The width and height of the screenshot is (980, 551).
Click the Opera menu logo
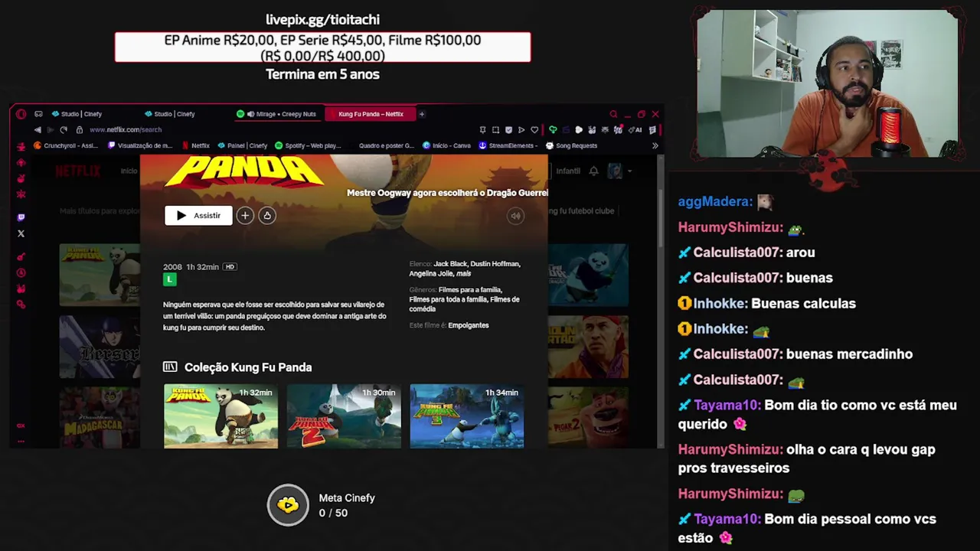pos(21,114)
